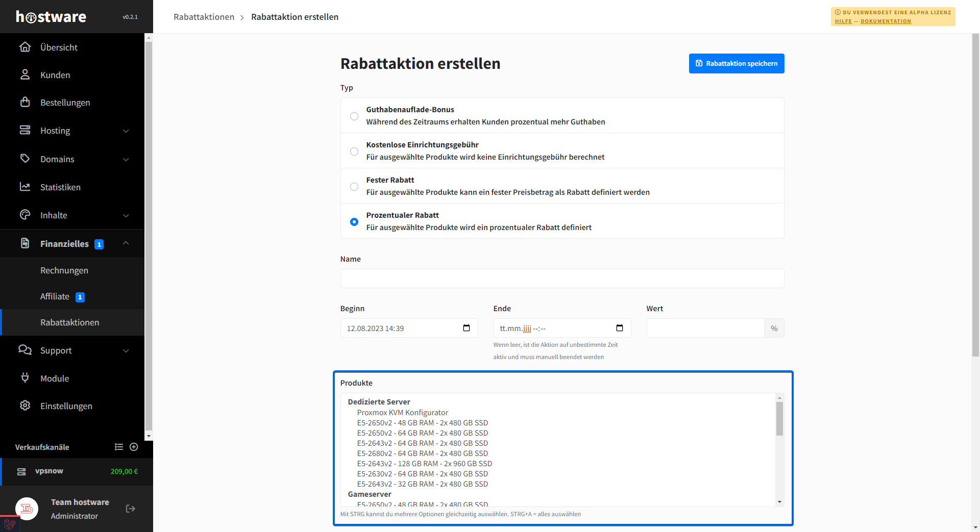Click the logout icon next to Team hostware
Viewport: 980px width, 532px height.
tap(131, 509)
